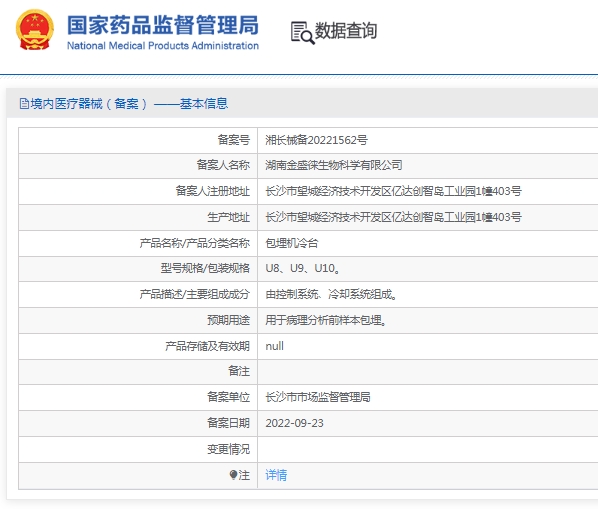Select record number 湘长械备20221562号

pyautogui.click(x=317, y=140)
